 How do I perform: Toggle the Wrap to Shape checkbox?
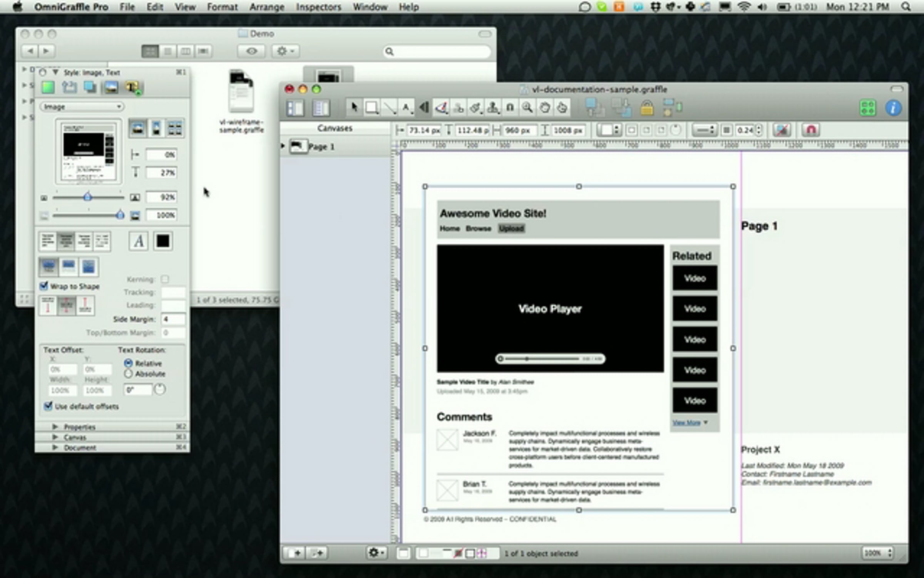click(44, 286)
